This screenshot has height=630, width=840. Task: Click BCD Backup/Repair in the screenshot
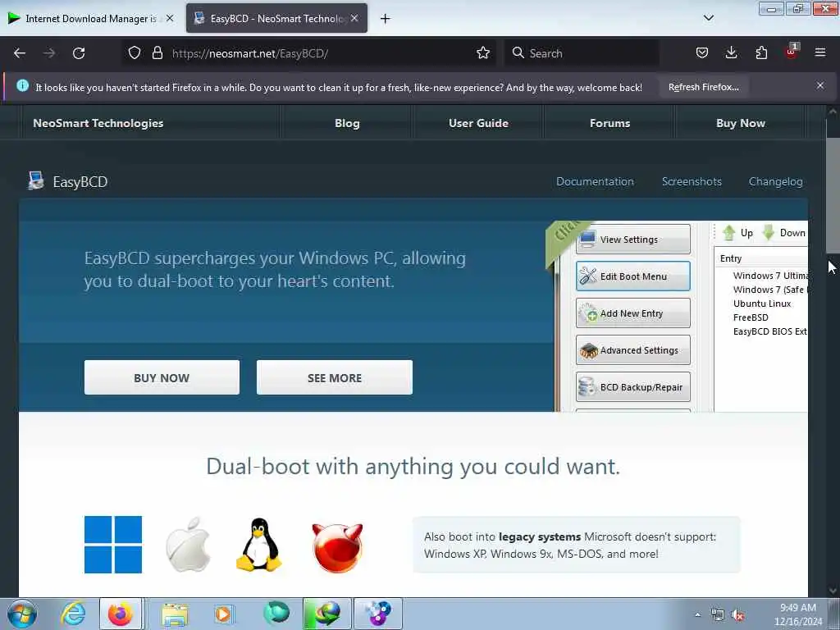(632, 387)
